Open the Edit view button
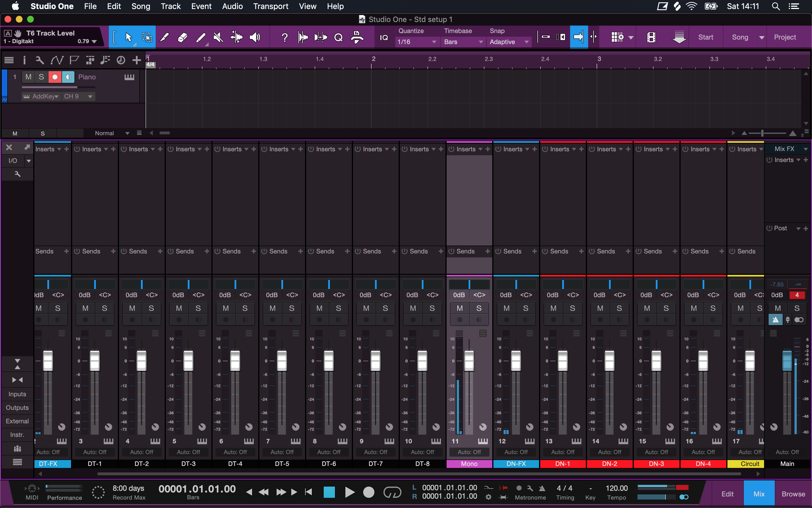Viewport: 812px width, 508px height. coord(727,494)
